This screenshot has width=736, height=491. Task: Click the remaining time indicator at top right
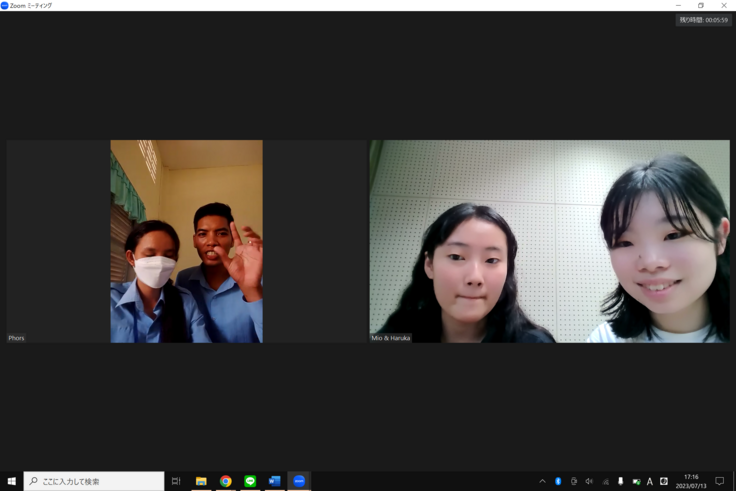point(703,20)
